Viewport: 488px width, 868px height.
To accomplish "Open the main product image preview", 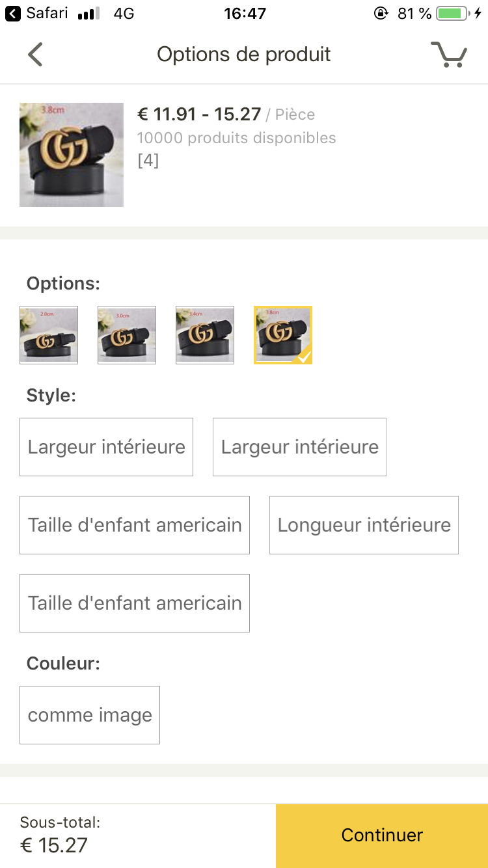I will pyautogui.click(x=72, y=155).
